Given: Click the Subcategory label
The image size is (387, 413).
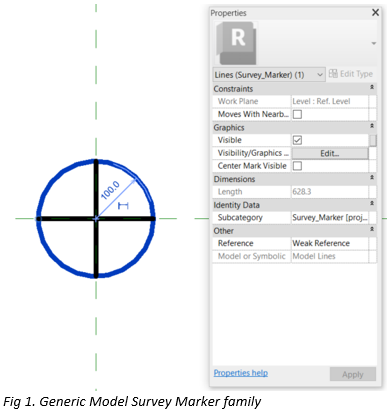Looking at the screenshot, I should tap(240, 218).
